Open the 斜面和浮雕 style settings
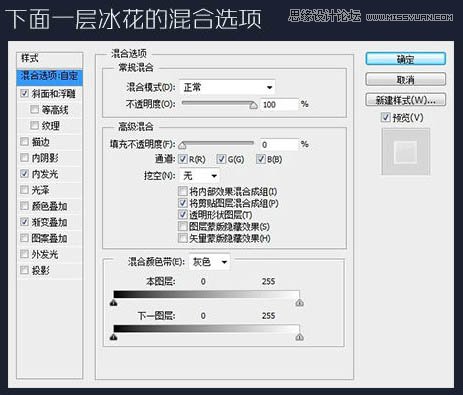 point(53,94)
